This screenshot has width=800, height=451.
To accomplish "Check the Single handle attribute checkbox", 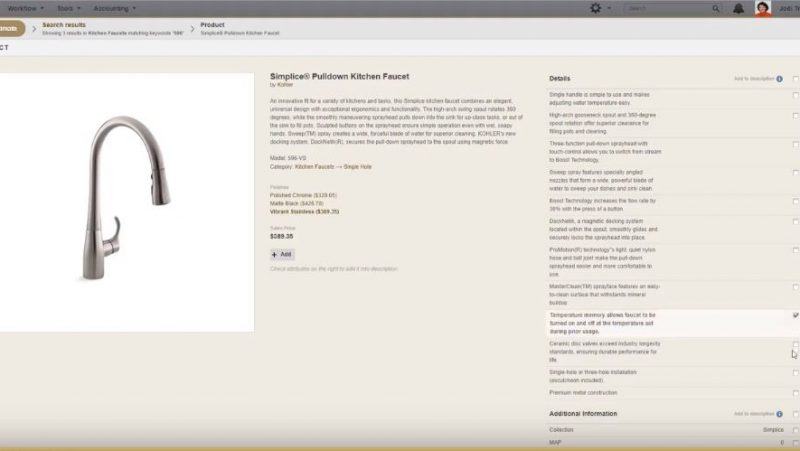I will [x=796, y=95].
